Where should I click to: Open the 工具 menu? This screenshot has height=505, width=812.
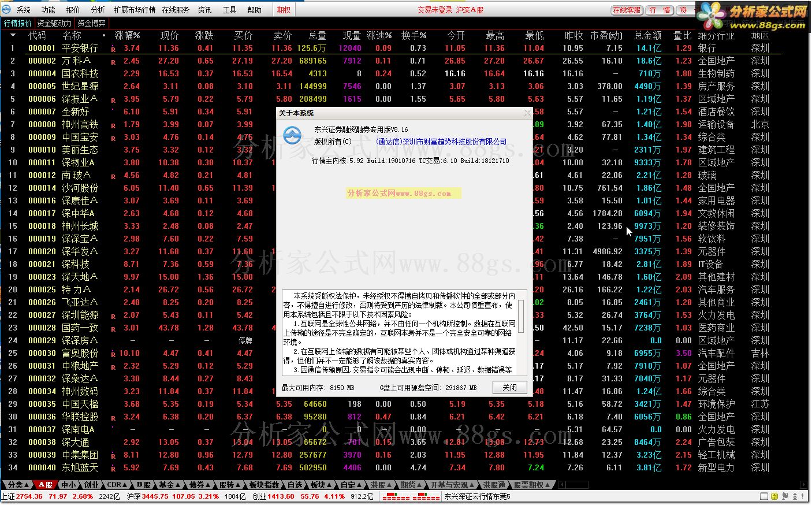[230, 10]
